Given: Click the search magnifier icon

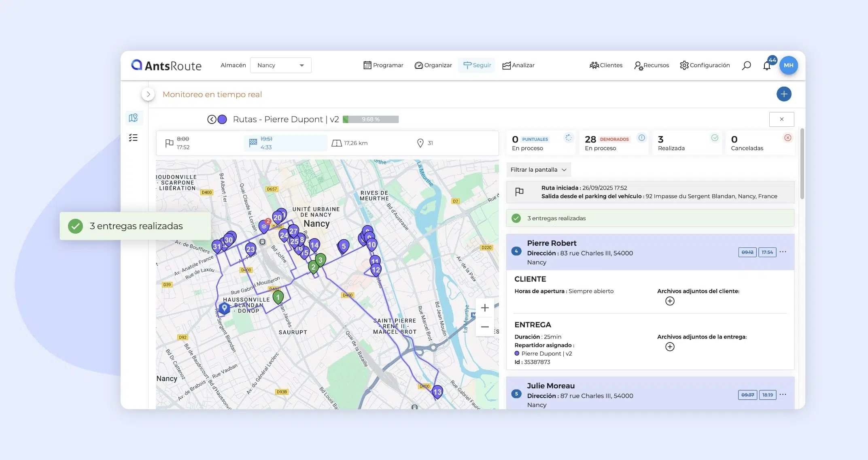Looking at the screenshot, I should (x=746, y=66).
